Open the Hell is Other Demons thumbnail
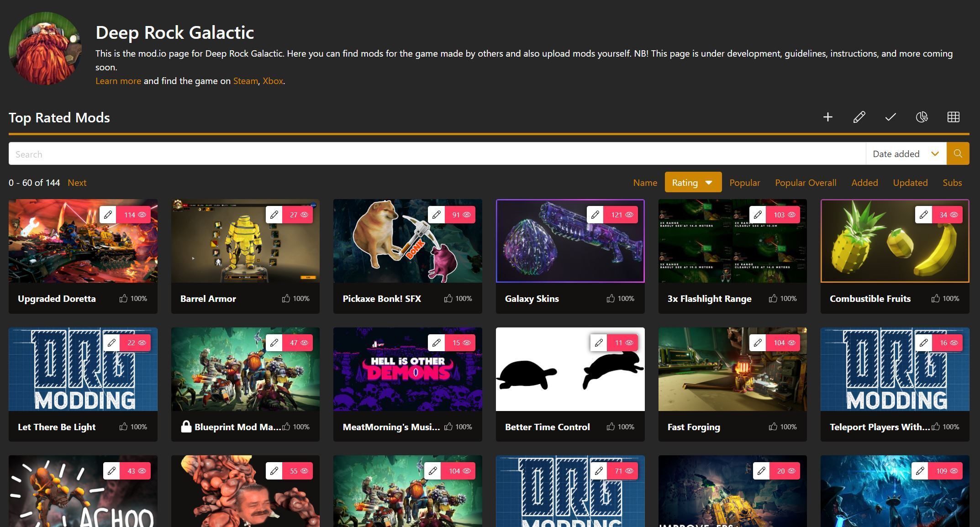The image size is (980, 527). pos(407,369)
